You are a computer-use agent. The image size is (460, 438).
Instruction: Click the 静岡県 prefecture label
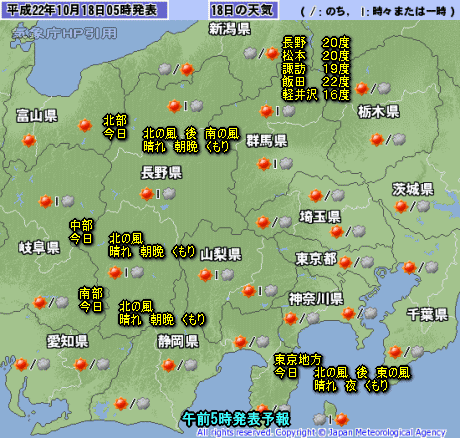[x=178, y=341]
